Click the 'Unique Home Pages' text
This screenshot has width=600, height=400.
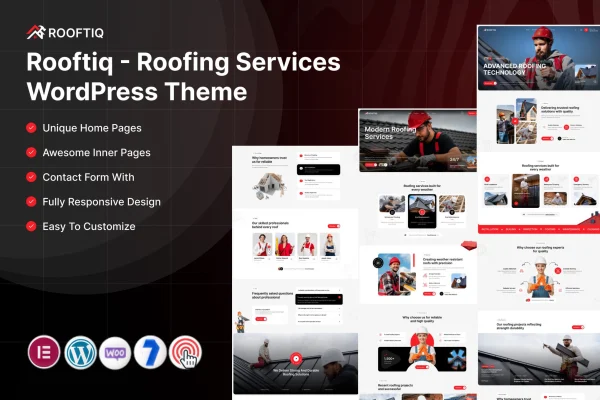tap(92, 128)
